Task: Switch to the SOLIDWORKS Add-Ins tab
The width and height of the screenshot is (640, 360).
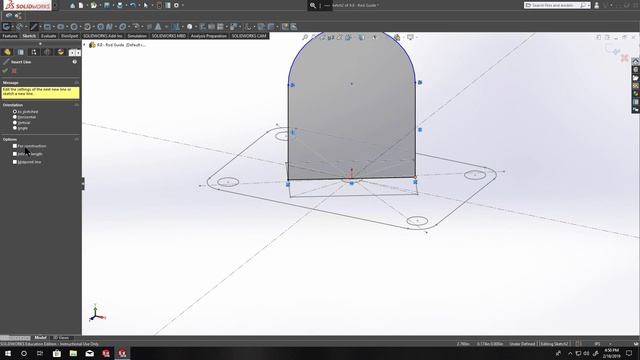Action: [x=103, y=36]
